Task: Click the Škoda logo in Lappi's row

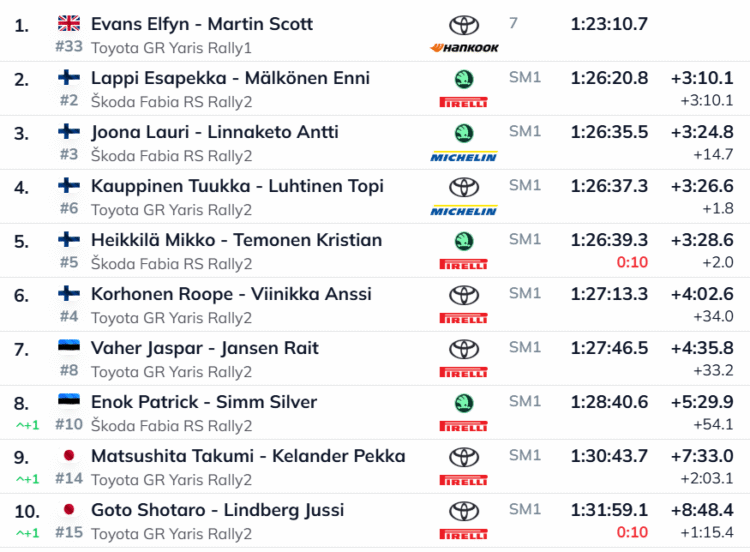Action: 464,79
